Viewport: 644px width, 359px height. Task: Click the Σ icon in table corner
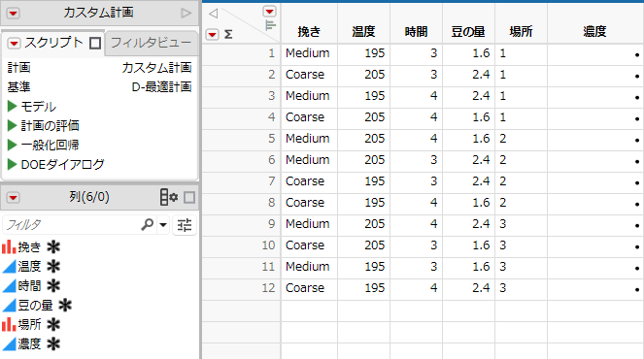point(228,35)
